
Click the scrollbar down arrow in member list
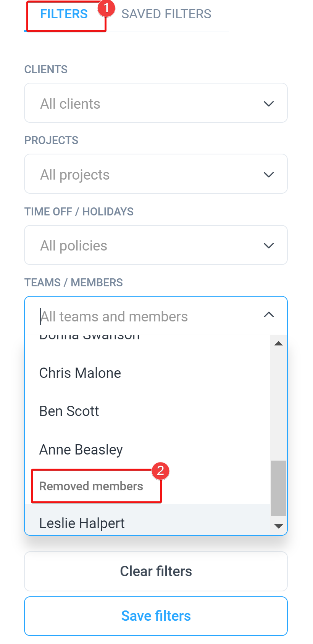pos(279,526)
